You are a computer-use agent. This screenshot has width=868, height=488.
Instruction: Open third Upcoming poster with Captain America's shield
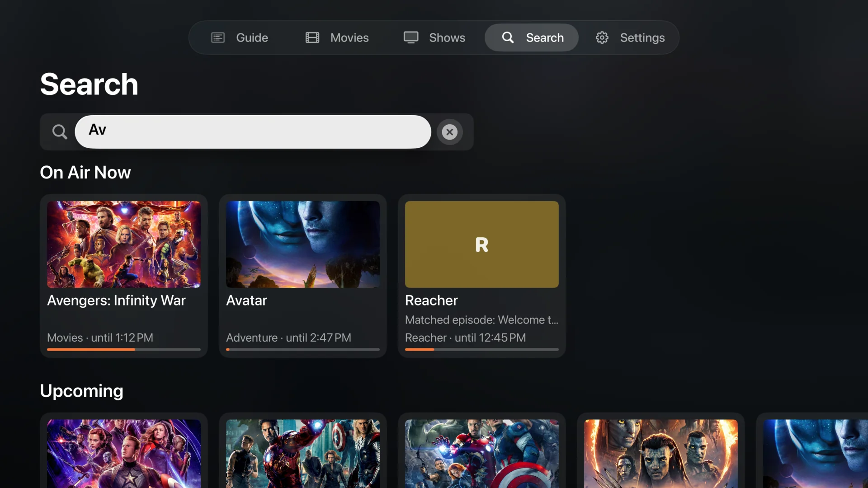(x=482, y=454)
